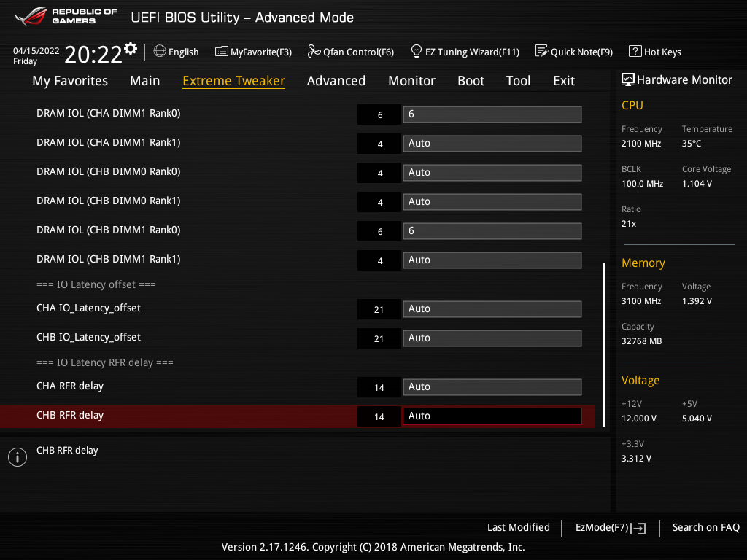The image size is (747, 560).
Task: Click the EzMode exit arrow icon
Action: (x=639, y=528)
